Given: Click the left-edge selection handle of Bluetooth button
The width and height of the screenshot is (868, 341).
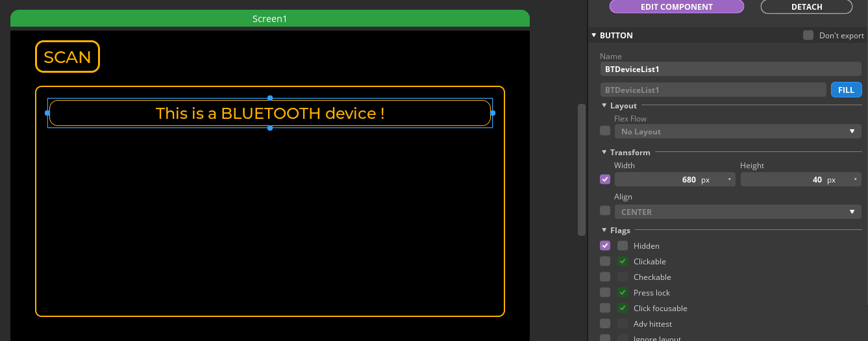Looking at the screenshot, I should click(x=47, y=113).
